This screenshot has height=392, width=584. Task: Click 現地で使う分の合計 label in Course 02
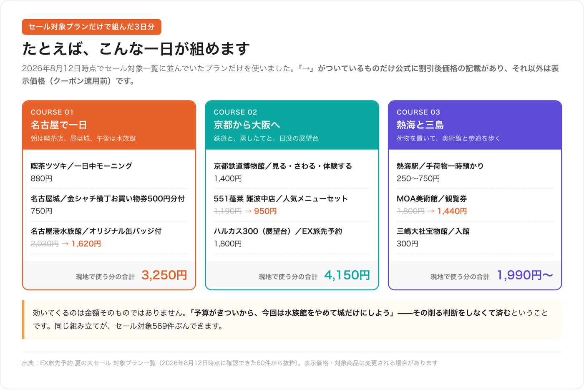[x=288, y=276]
